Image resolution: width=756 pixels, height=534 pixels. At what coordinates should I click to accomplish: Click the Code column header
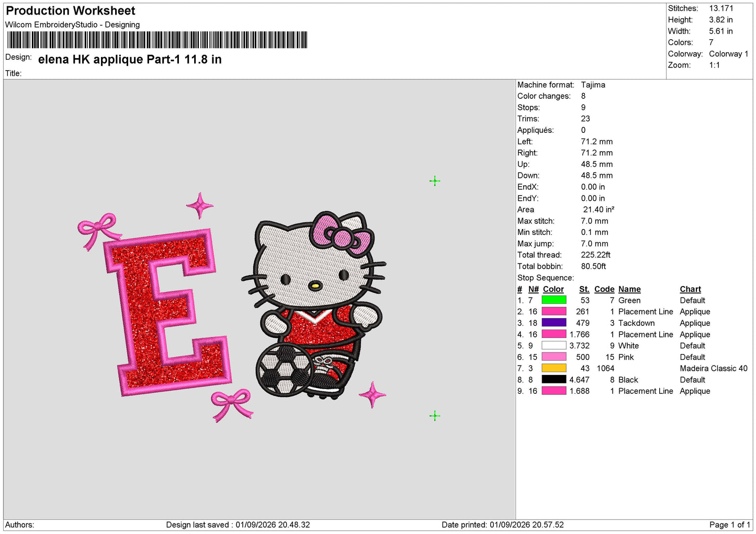604,289
